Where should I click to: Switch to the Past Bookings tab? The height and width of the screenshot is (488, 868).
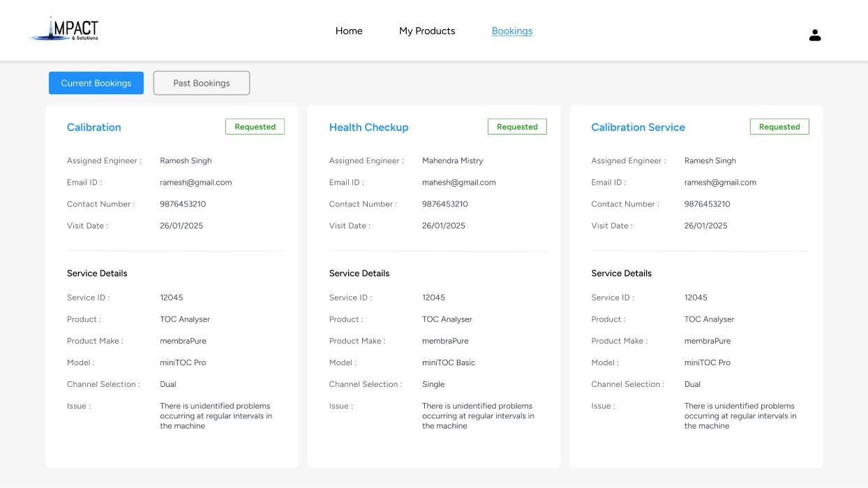point(202,83)
